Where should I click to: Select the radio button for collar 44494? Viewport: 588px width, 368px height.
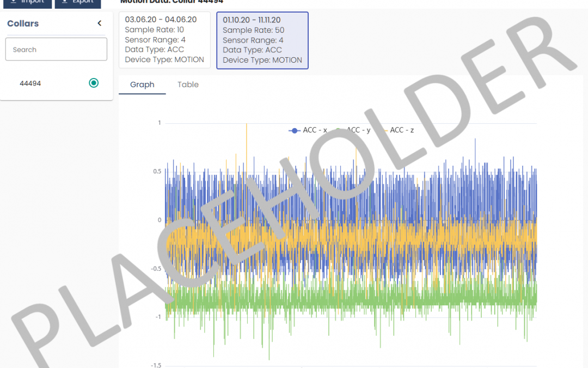click(94, 83)
